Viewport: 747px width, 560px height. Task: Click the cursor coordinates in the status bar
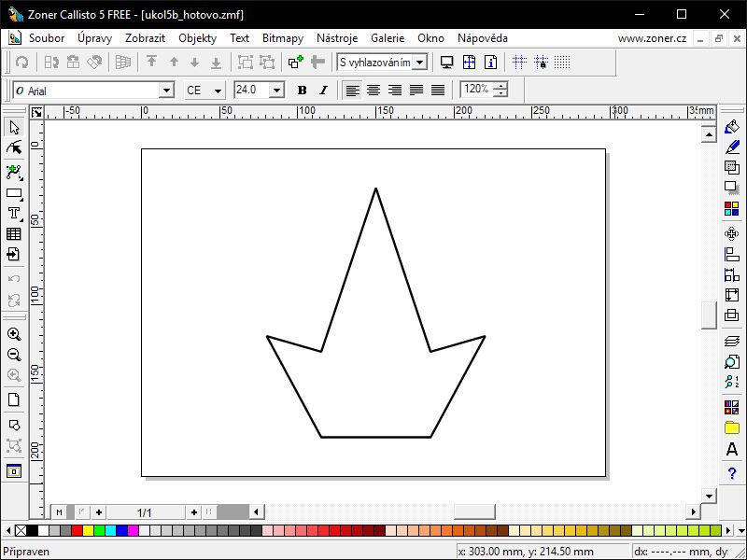(x=526, y=552)
